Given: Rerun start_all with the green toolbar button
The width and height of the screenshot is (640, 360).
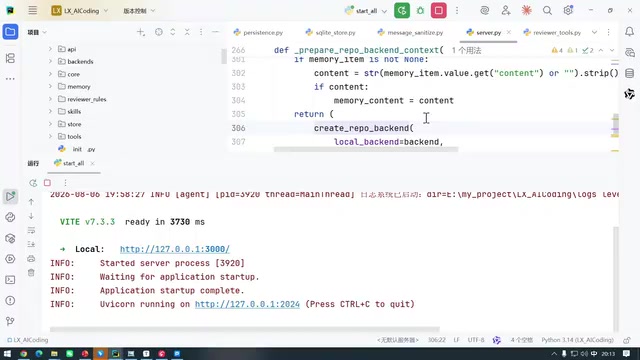Looking at the screenshot, I should [402, 11].
